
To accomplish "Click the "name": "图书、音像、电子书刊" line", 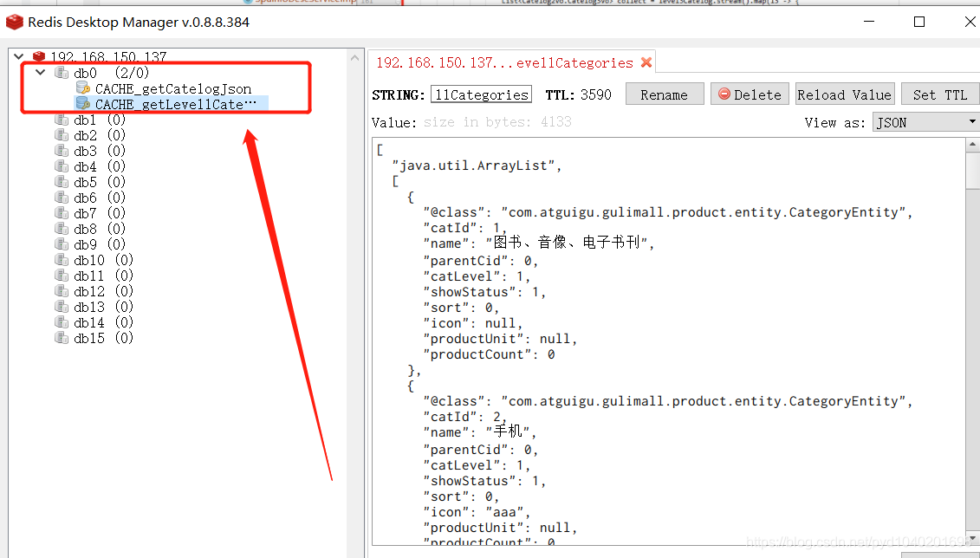I will click(x=539, y=243).
